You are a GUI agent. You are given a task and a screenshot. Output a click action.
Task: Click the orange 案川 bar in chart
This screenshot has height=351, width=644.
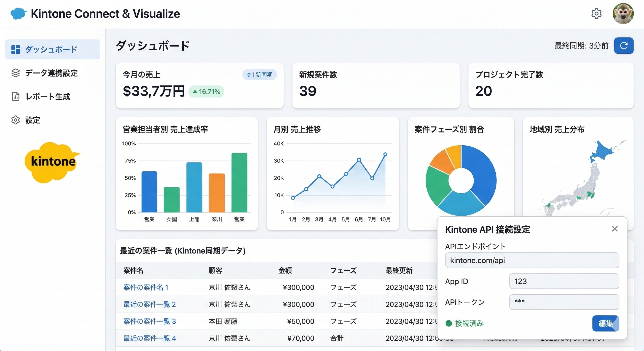coord(217,193)
